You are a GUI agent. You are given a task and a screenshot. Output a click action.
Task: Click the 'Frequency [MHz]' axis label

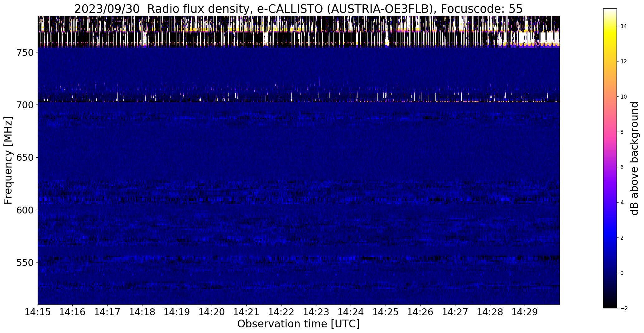[8, 160]
